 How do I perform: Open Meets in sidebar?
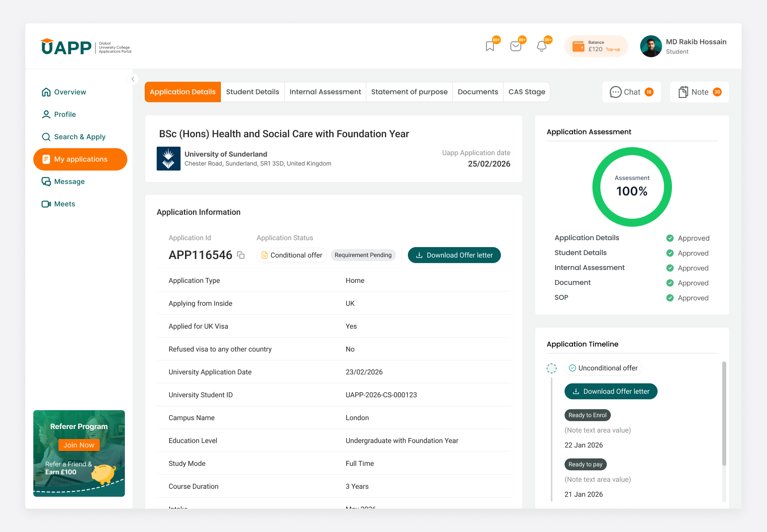(58, 204)
